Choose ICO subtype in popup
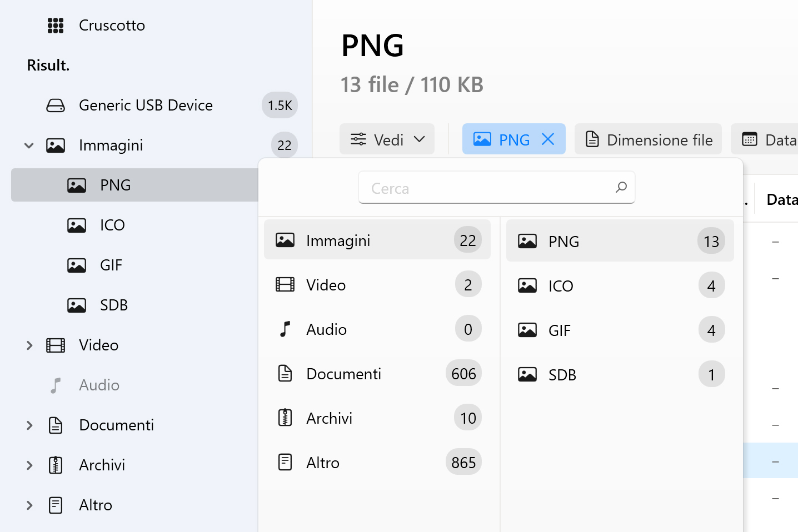The image size is (798, 532). coord(620,285)
